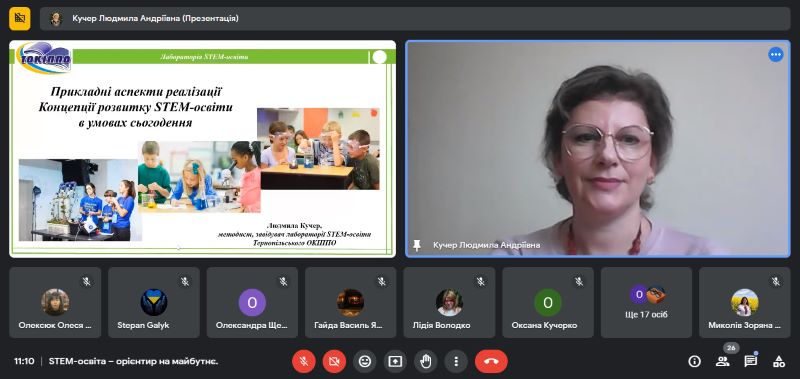800x379 pixels.
Task: Click Лідія Володко participant avatar
Action: pos(449,302)
